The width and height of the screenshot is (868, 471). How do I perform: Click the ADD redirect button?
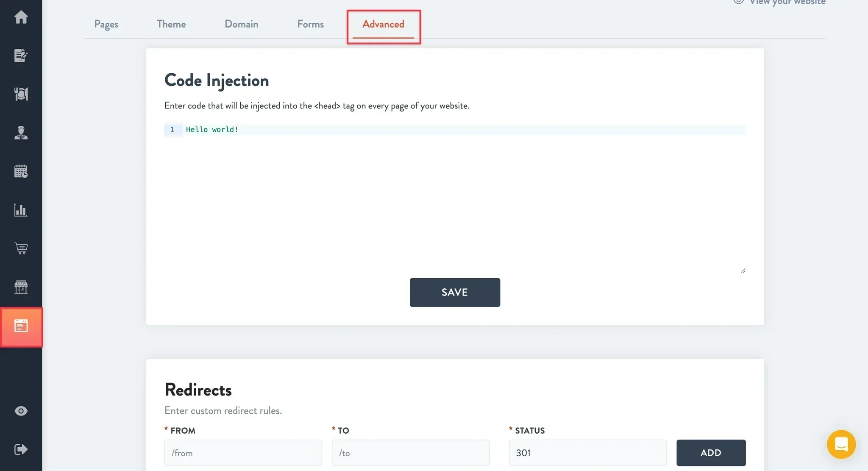click(x=711, y=453)
